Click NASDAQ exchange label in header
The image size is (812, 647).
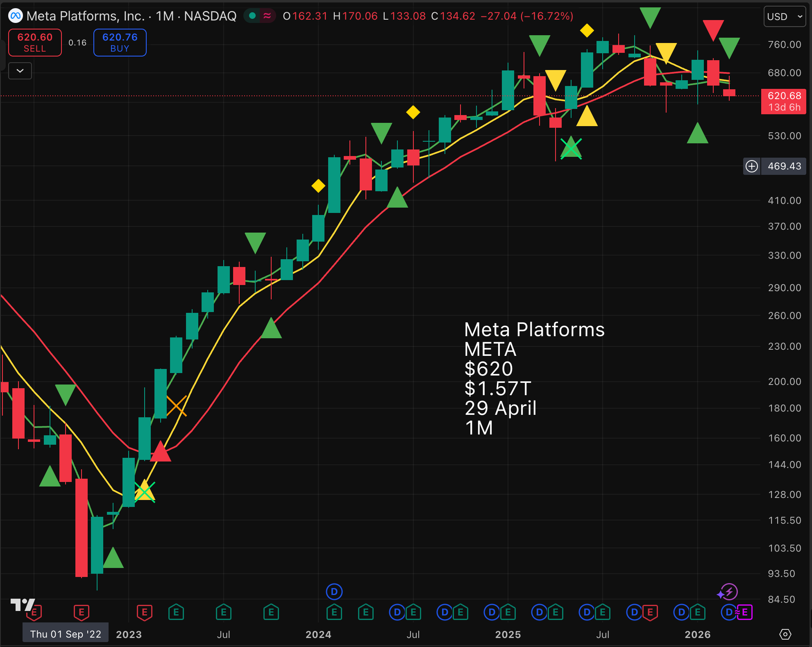[x=210, y=16]
